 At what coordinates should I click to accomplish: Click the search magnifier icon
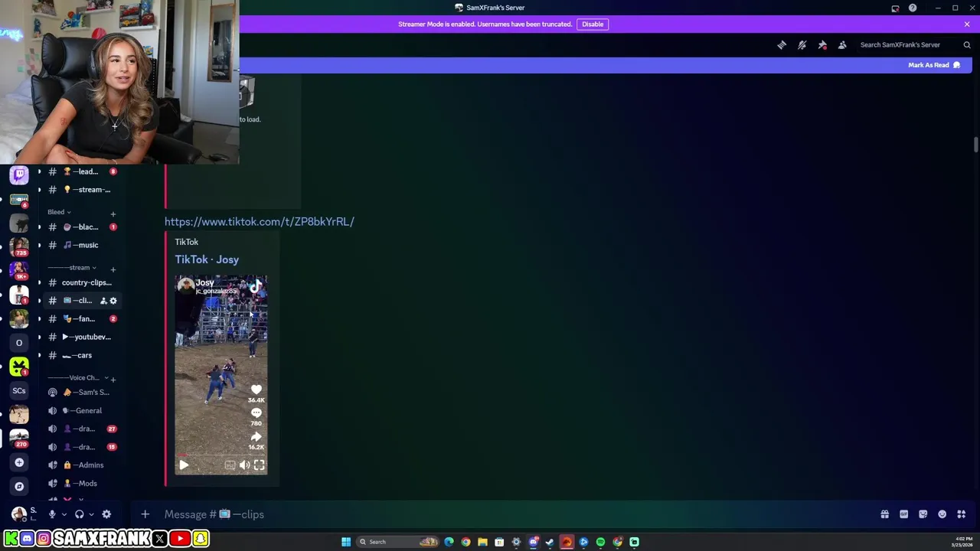(x=967, y=45)
